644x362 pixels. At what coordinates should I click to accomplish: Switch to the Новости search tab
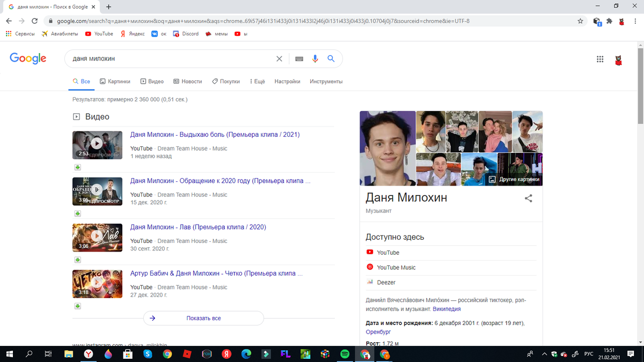click(x=188, y=82)
